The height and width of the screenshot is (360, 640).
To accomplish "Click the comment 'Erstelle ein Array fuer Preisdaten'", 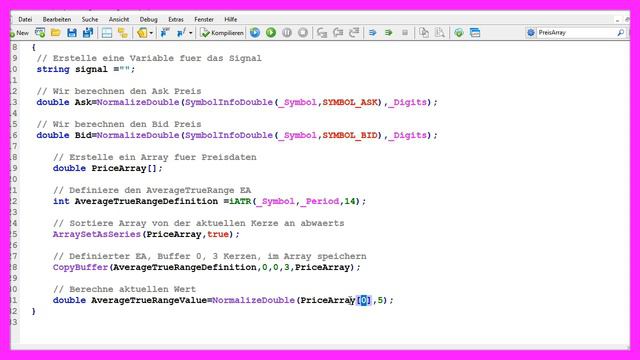I will click(155, 158).
